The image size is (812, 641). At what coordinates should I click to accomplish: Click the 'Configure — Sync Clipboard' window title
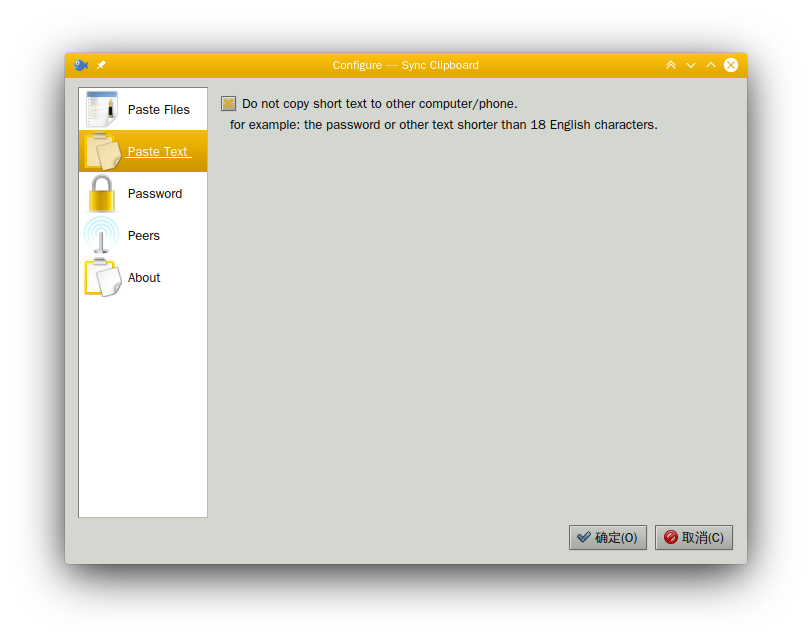tap(405, 65)
